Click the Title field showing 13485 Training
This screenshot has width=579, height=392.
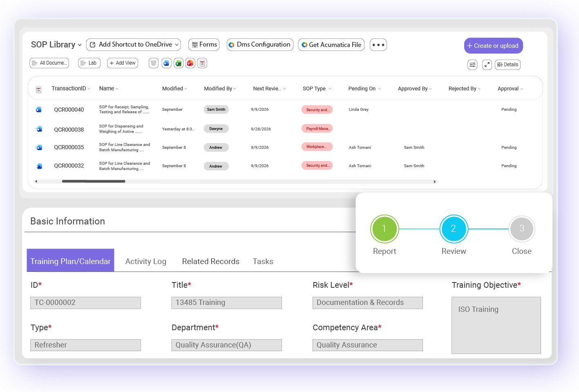point(227,303)
